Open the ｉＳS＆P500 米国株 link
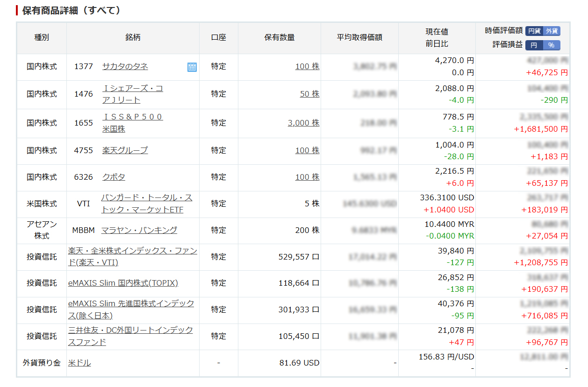588x387 pixels. click(132, 117)
